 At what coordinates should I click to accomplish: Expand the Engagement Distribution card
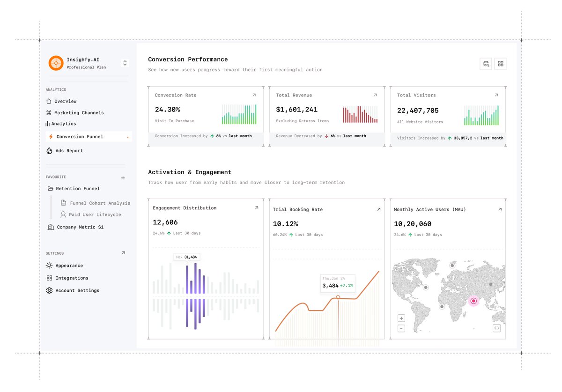(257, 207)
